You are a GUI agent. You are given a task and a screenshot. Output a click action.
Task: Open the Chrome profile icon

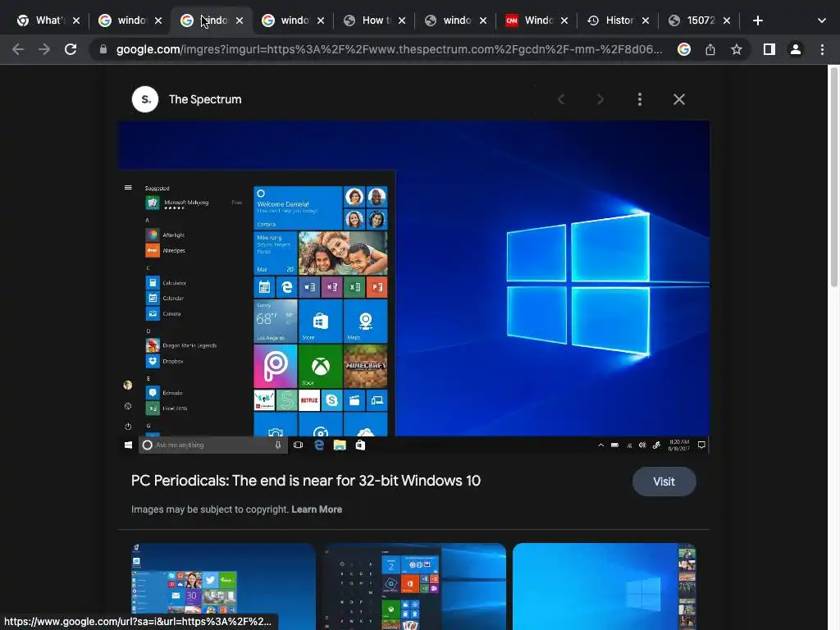coord(796,49)
